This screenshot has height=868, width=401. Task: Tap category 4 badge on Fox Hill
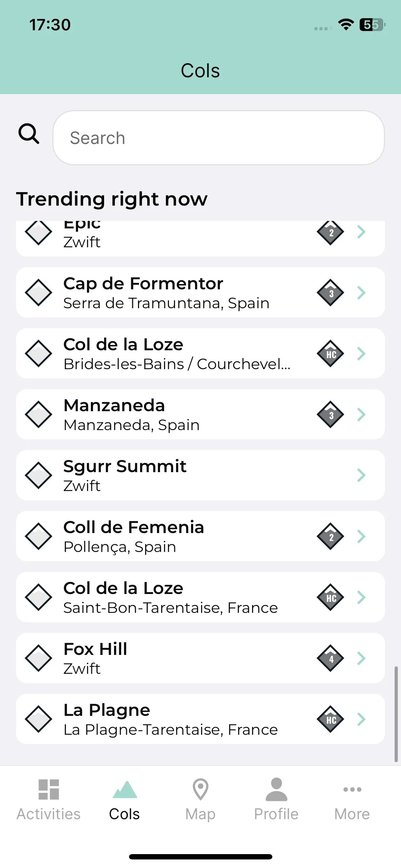coord(330,658)
